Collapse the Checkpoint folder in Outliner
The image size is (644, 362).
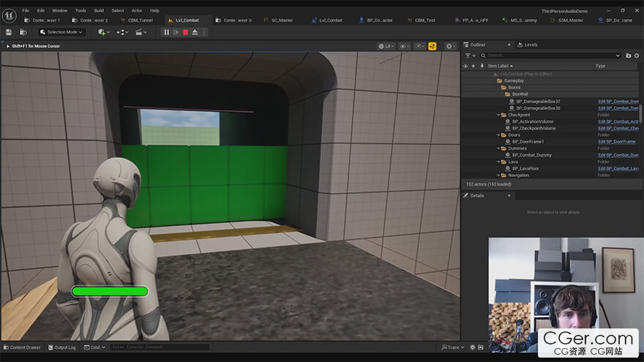coord(499,115)
